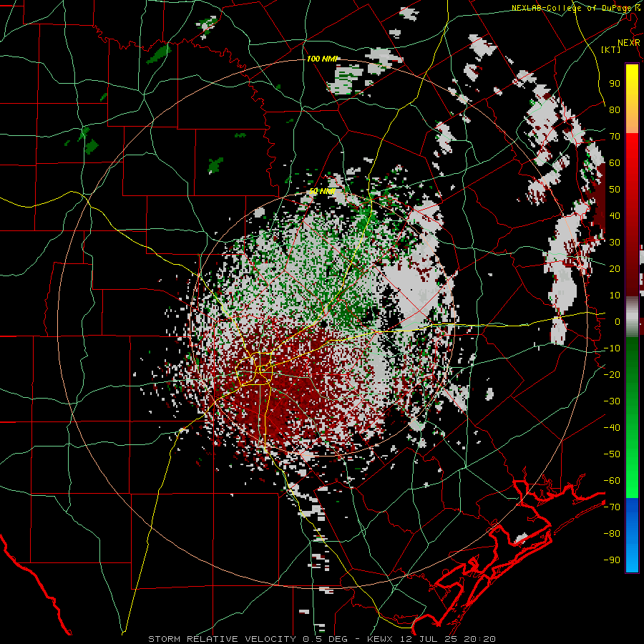Viewport: 644px width, 644px height.
Task: Click the positive 40 knot scale label
Action: 615,215
